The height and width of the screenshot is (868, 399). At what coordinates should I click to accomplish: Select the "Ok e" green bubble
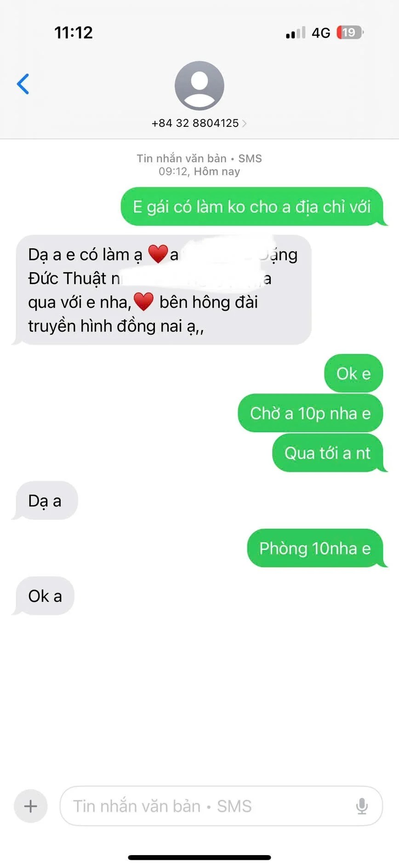coord(353,373)
